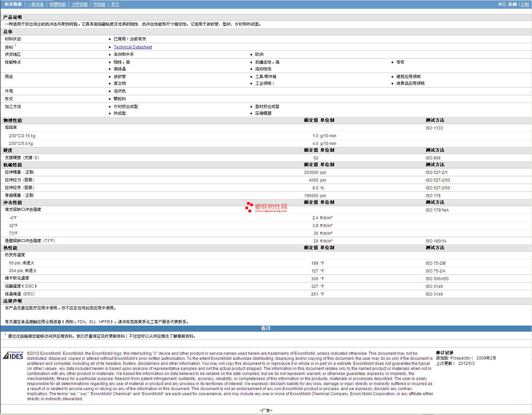Select the 英制 (imperial) unit option
This screenshot has height=415, width=532.
(x=512, y=4)
